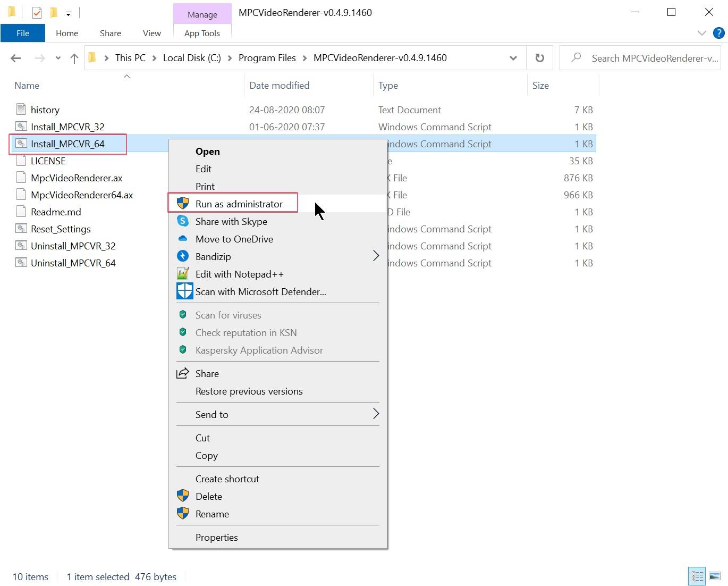
Task: Compress the file using Bandizip
Action: pyautogui.click(x=212, y=256)
